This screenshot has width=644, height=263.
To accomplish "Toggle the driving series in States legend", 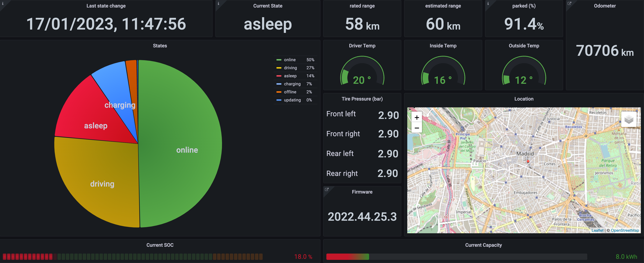I will click(290, 68).
